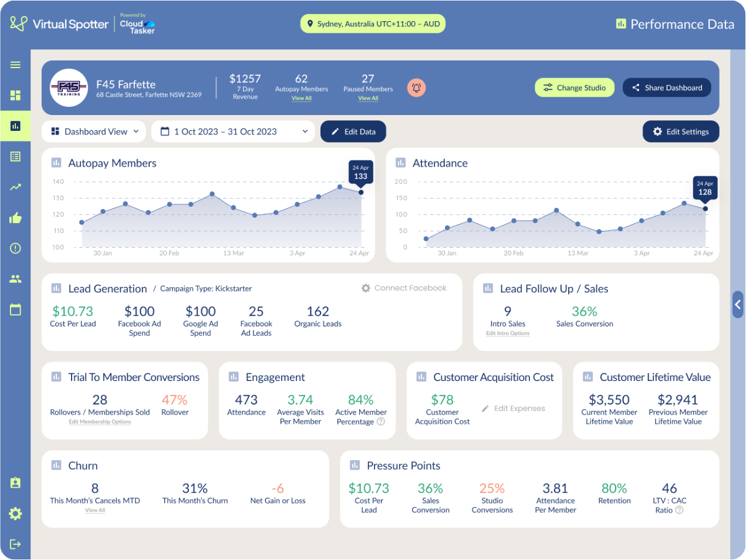746x560 pixels.
Task: Open View All under Autopay Members
Action: click(301, 99)
